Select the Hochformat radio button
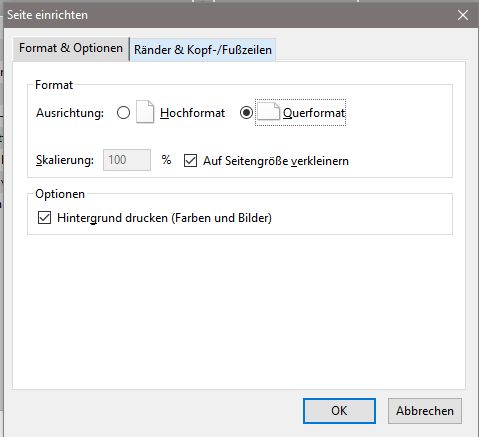Screen dimensions: 479x437 click(123, 113)
